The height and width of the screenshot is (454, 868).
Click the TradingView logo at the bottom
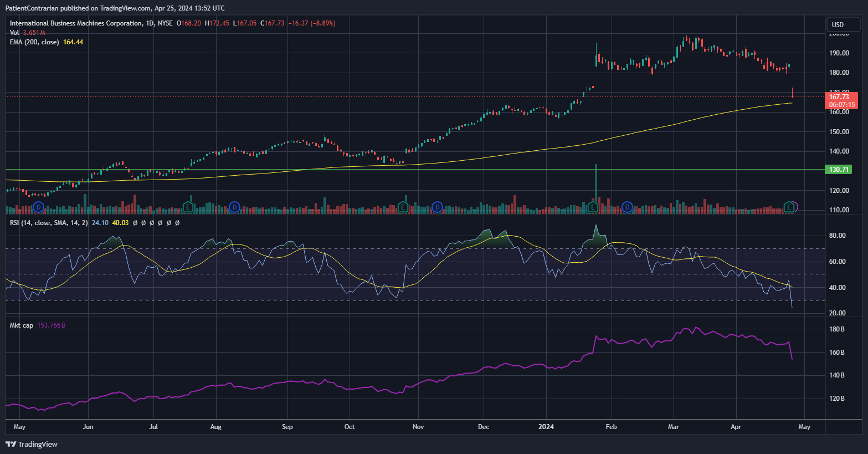click(x=32, y=444)
